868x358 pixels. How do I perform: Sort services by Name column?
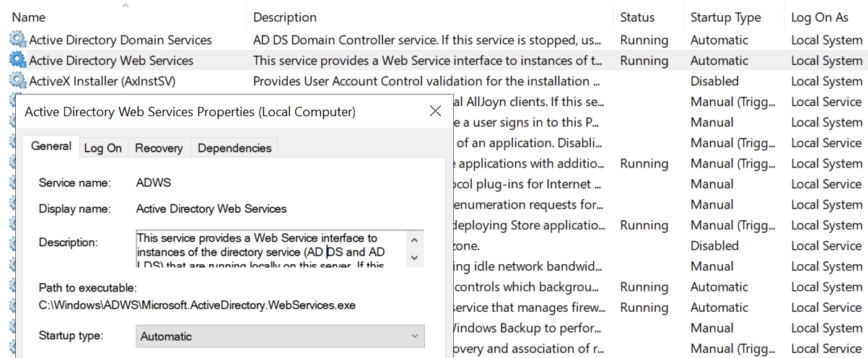[29, 17]
